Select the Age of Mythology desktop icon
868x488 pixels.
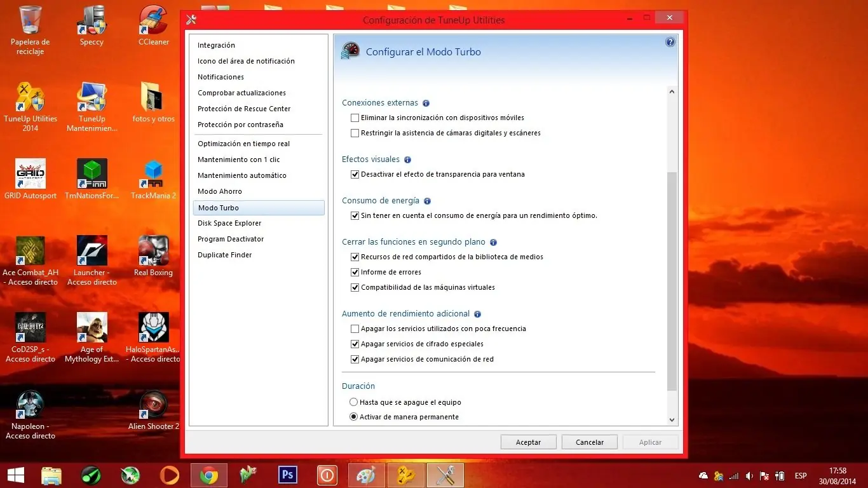point(92,337)
